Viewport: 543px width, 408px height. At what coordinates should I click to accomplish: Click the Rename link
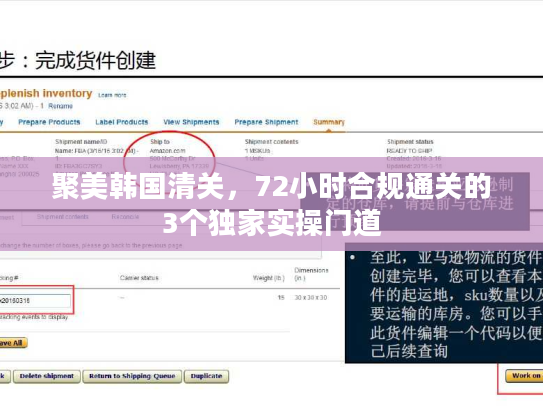point(60,106)
